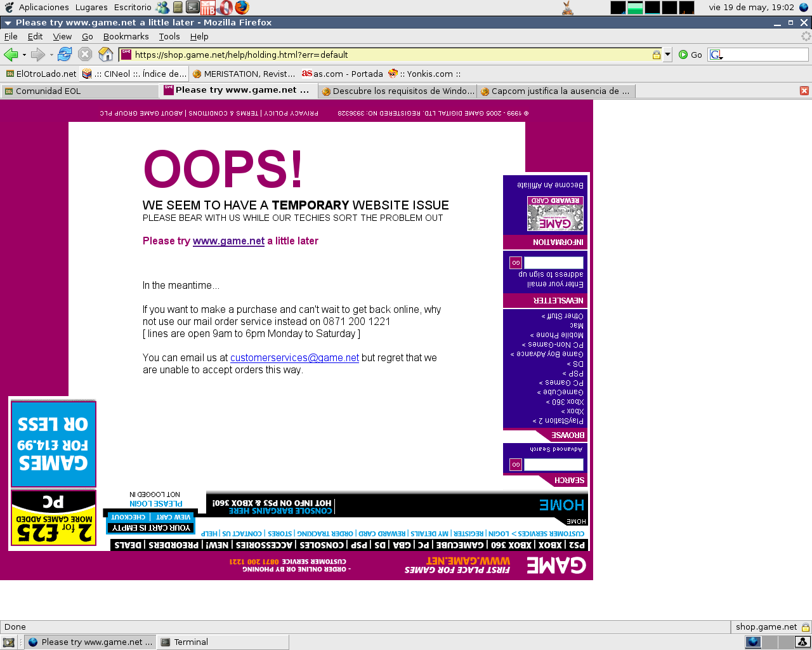Click the green Go button

[690, 55]
